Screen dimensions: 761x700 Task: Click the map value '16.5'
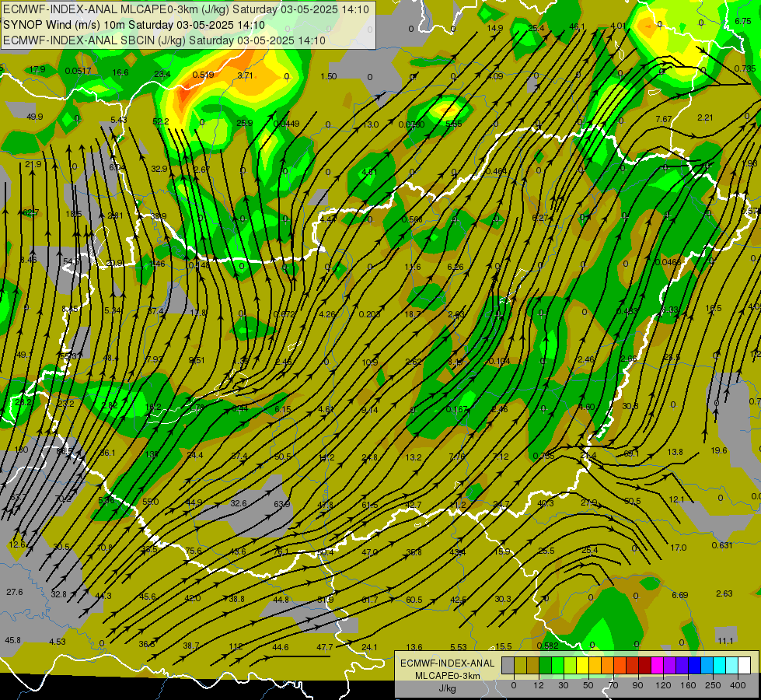coord(714,308)
